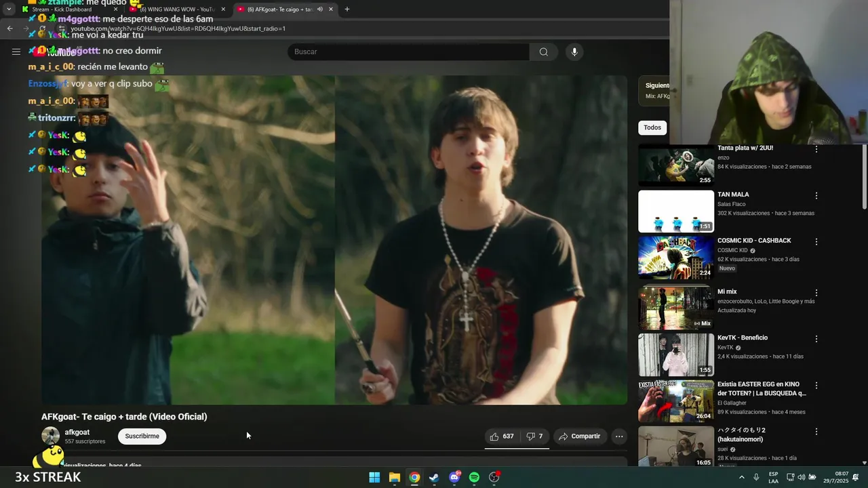
Task: Open the afkgoat channel name link
Action: click(x=77, y=432)
